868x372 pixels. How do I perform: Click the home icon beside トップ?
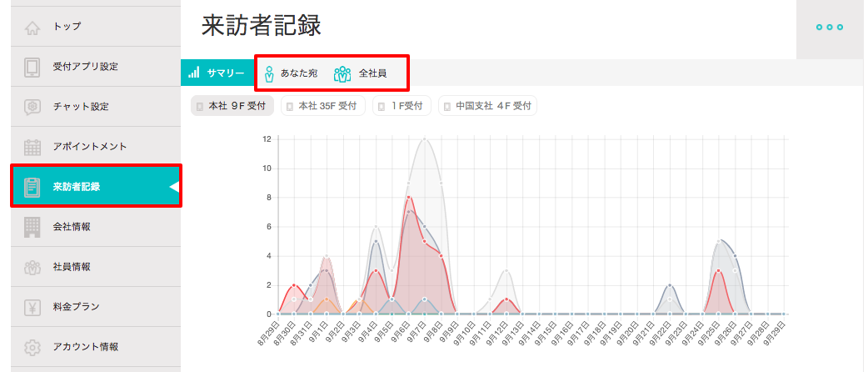[x=32, y=27]
